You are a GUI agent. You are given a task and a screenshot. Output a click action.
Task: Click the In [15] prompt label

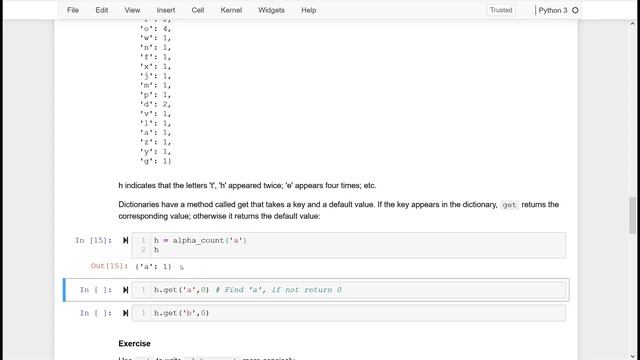[x=93, y=240]
